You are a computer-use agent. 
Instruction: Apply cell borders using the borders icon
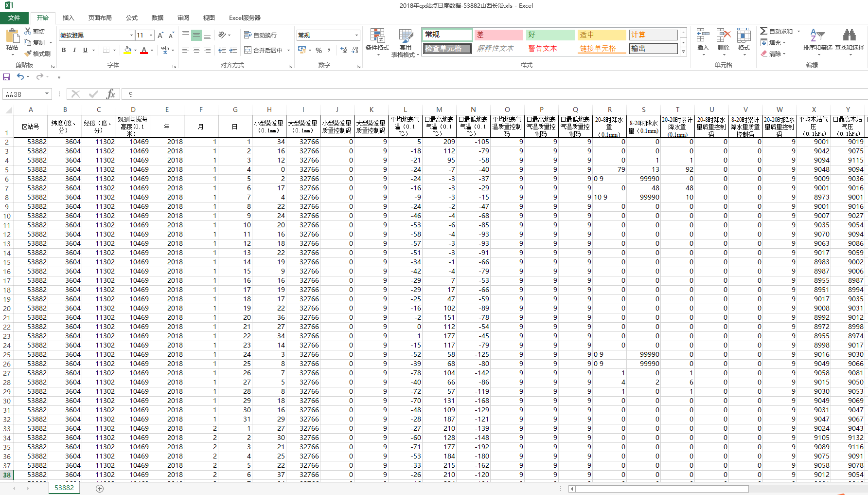pos(106,50)
